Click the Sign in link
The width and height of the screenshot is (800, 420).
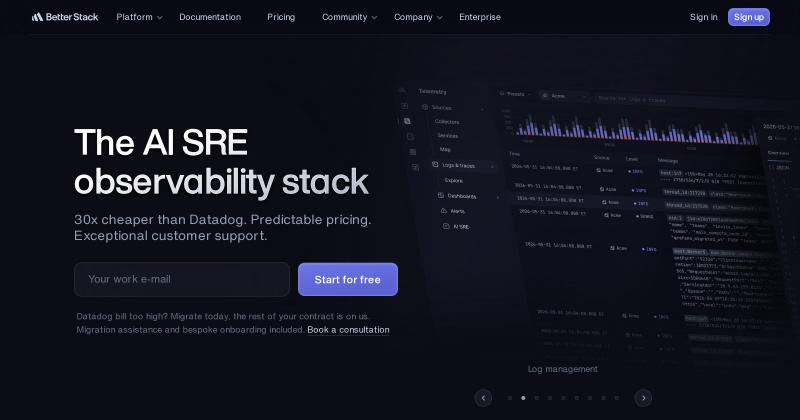[704, 17]
